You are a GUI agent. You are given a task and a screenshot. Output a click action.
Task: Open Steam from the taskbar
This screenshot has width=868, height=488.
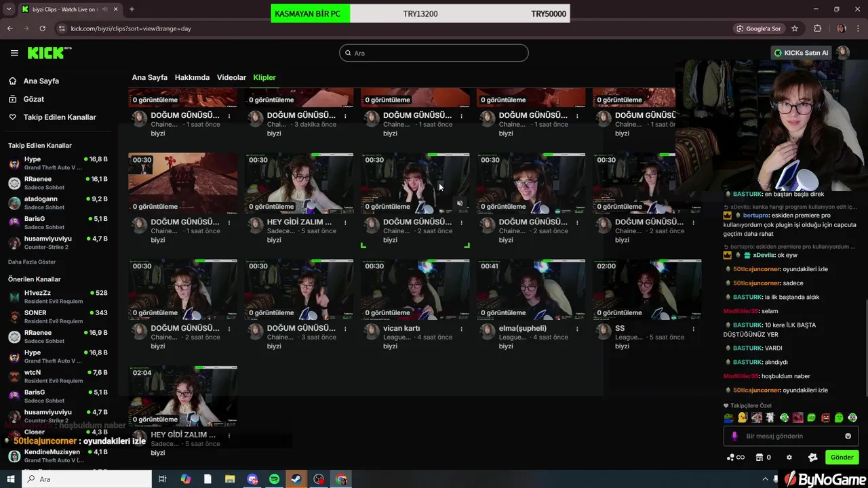click(296, 479)
